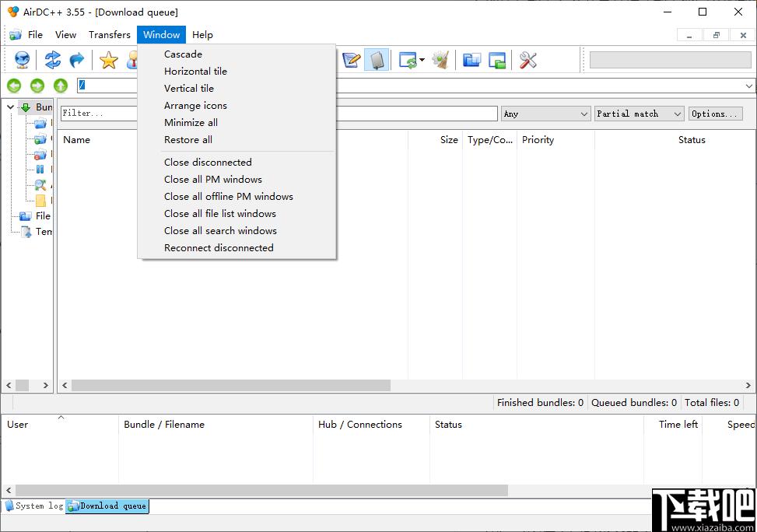Choose Minimize all
This screenshot has height=532, width=757.
tap(237, 123)
